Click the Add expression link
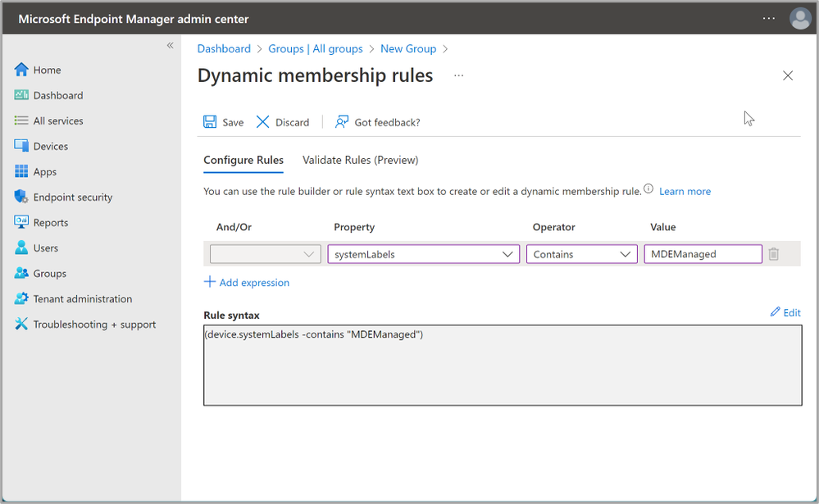The height and width of the screenshot is (504, 819). [254, 283]
